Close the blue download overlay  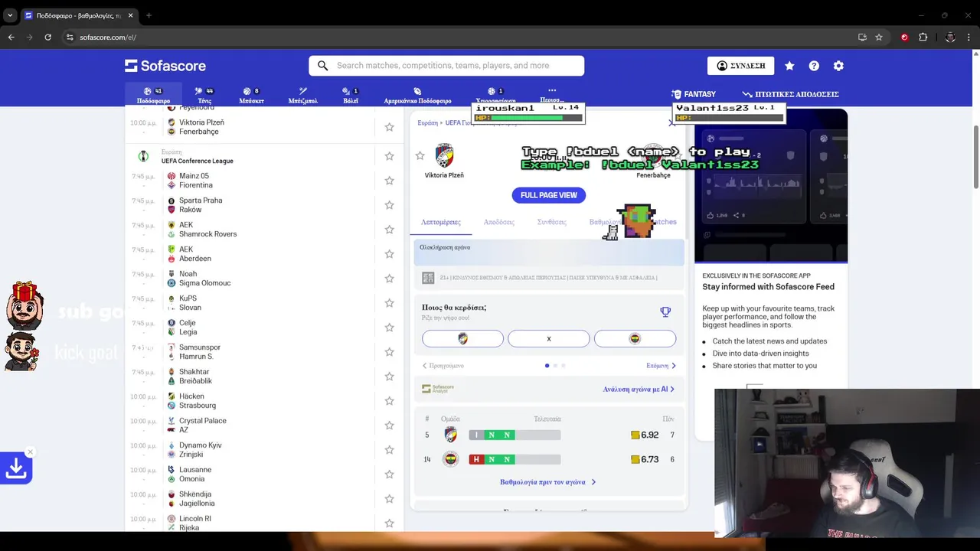[30, 452]
